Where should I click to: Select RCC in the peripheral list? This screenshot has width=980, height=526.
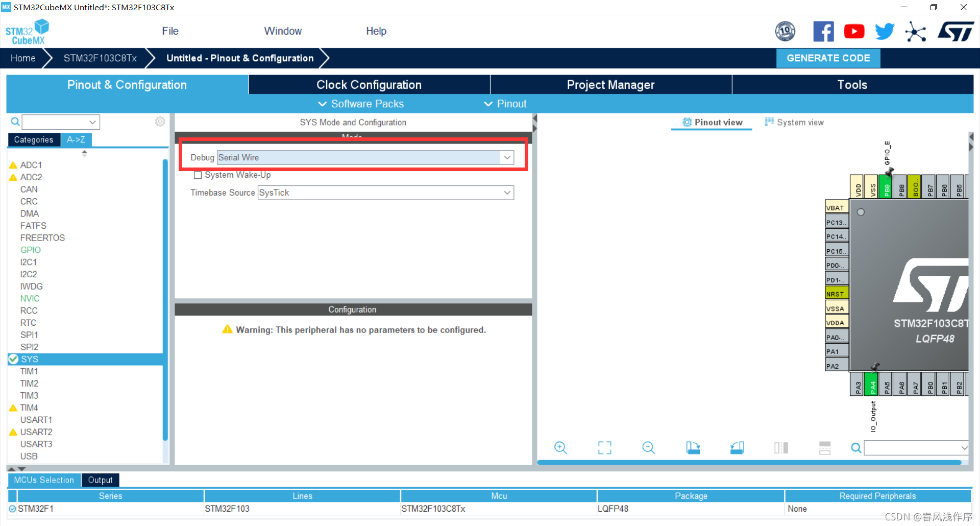point(29,310)
